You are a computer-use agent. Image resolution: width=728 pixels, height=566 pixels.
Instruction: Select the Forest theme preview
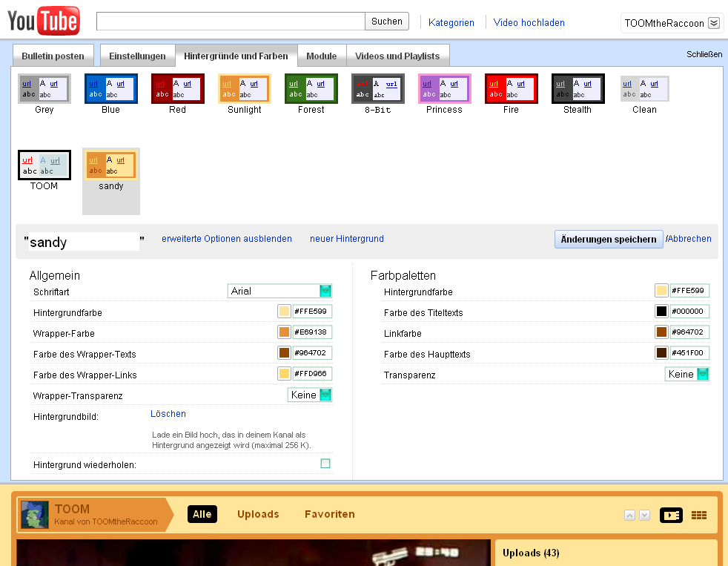point(311,88)
